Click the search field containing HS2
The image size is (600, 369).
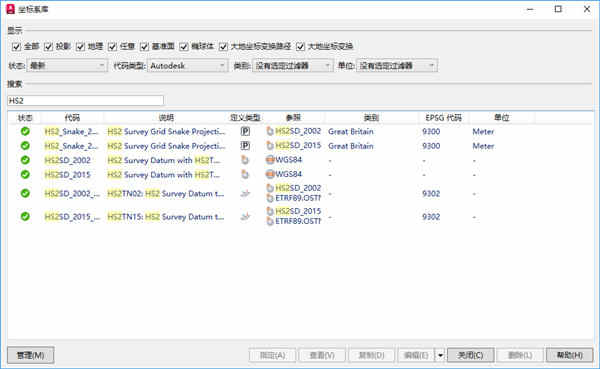pos(85,100)
